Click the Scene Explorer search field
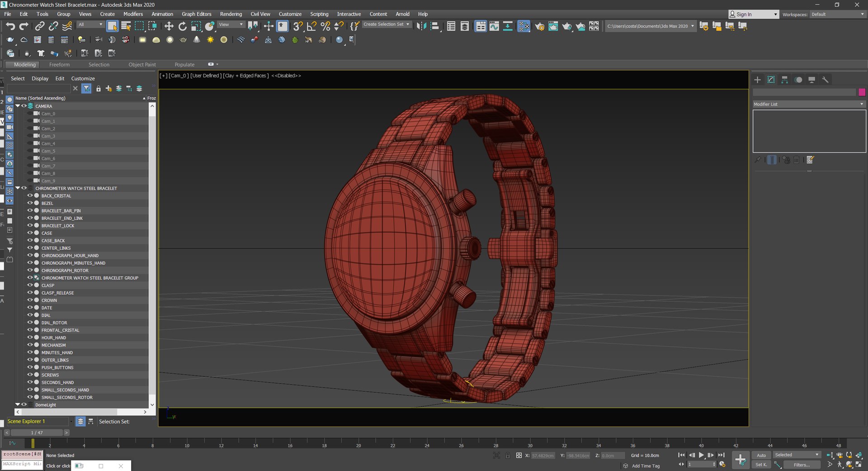The height and width of the screenshot is (471, 868). click(x=38, y=88)
